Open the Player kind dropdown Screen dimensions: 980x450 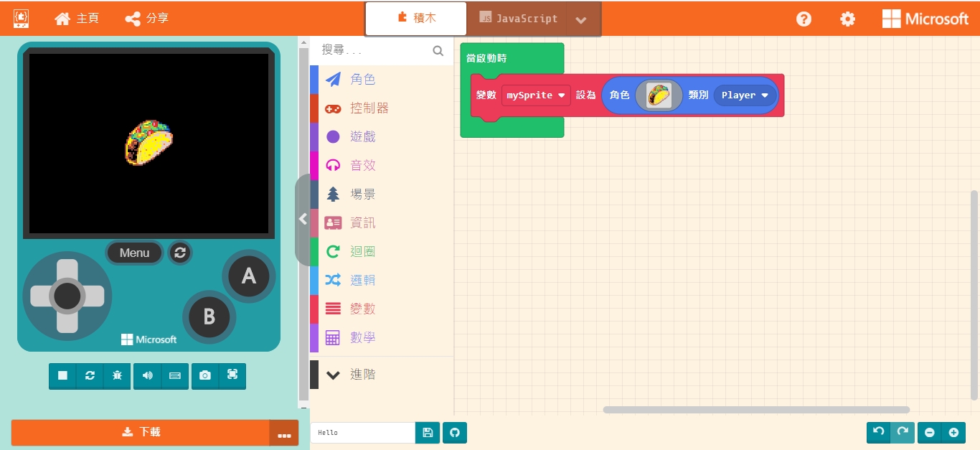click(745, 95)
